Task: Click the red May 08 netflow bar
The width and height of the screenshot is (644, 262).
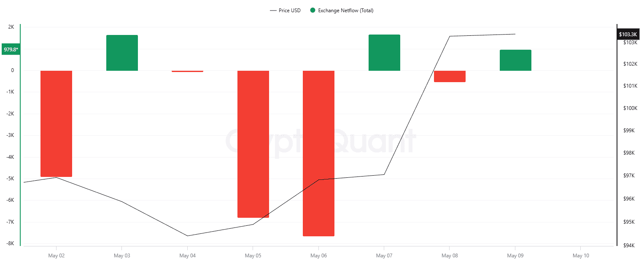Action: pyautogui.click(x=450, y=76)
